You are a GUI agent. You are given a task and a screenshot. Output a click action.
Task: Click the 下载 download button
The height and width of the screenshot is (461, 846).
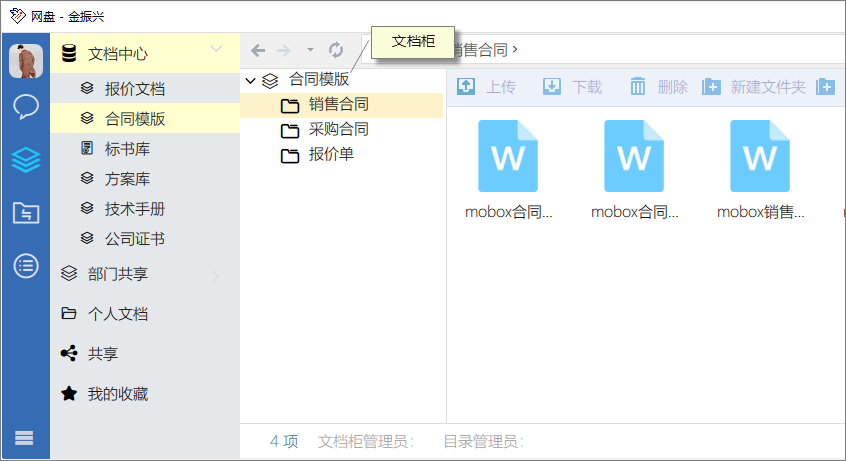point(572,87)
